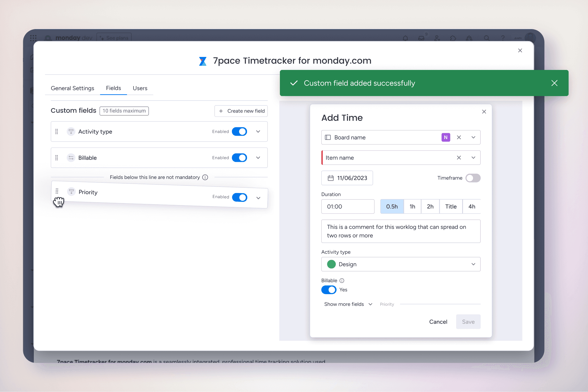Dismiss the green success notification
Image resolution: width=588 pixels, height=392 pixels.
[554, 83]
